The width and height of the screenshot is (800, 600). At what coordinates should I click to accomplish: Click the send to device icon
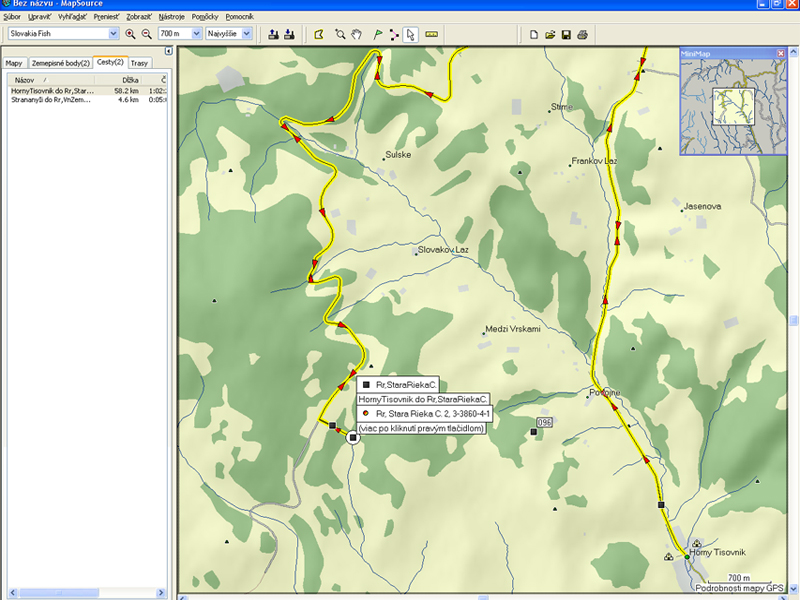[x=274, y=34]
